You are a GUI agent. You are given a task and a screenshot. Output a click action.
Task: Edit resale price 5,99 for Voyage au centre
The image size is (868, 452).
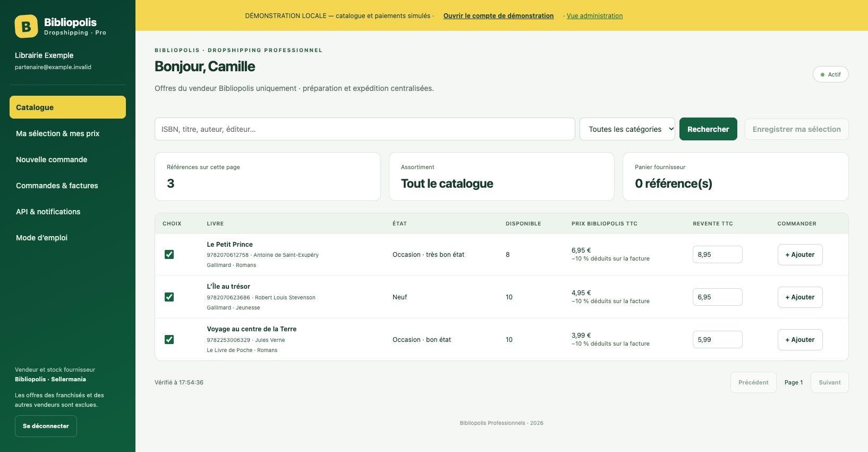(717, 340)
